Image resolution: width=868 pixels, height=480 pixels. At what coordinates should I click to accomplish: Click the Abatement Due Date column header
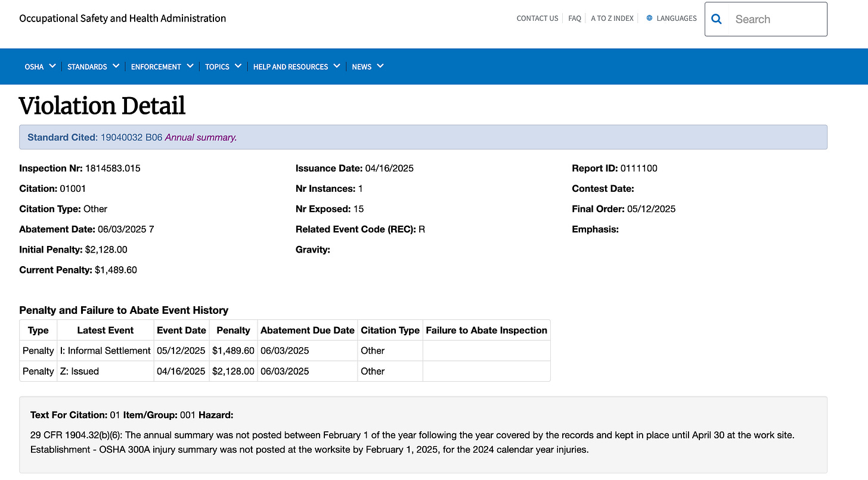(308, 331)
